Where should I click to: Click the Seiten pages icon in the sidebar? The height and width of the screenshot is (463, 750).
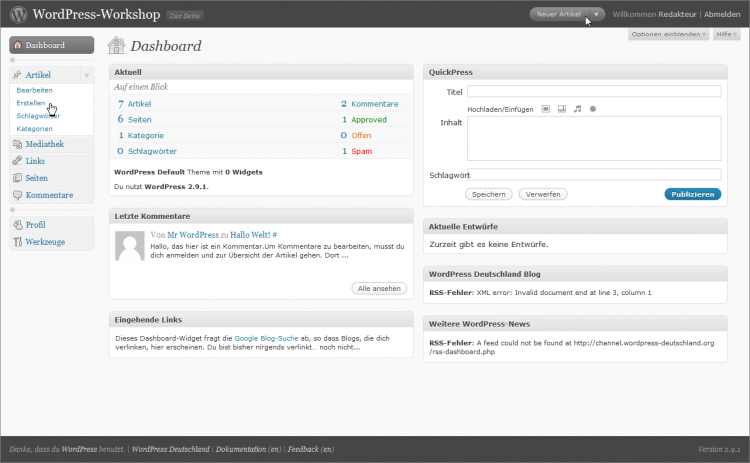point(17,178)
